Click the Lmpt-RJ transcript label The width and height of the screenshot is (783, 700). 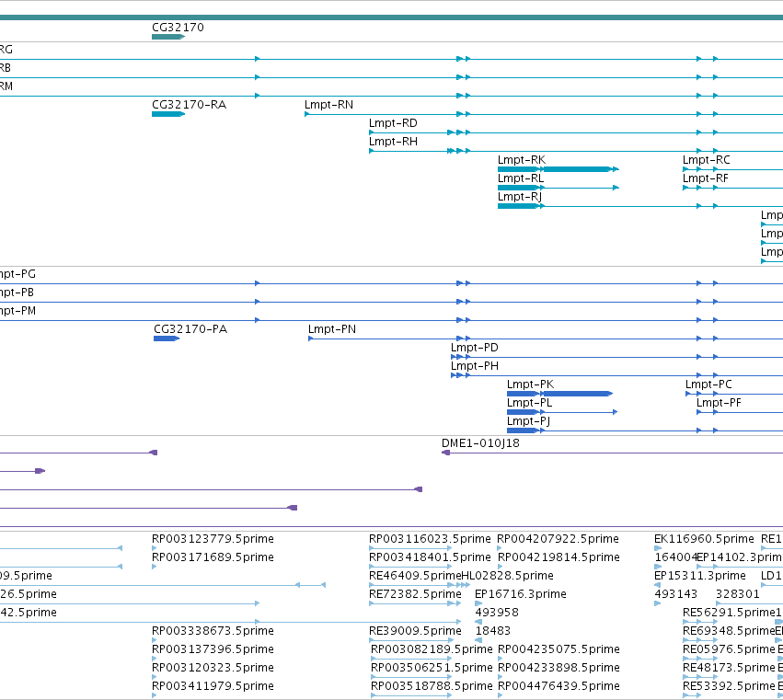(x=519, y=197)
